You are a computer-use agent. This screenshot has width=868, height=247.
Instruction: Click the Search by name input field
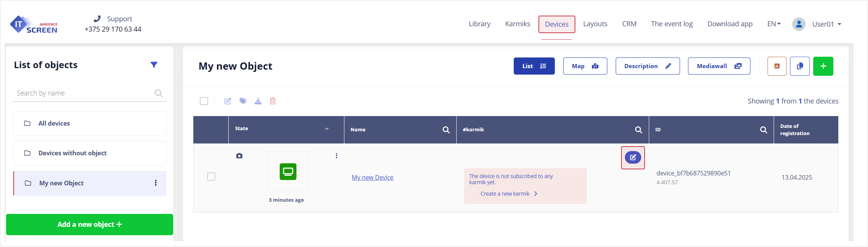84,93
